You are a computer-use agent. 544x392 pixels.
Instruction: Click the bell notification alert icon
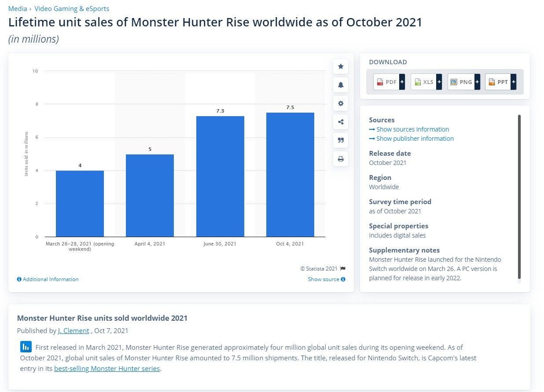pyautogui.click(x=341, y=85)
